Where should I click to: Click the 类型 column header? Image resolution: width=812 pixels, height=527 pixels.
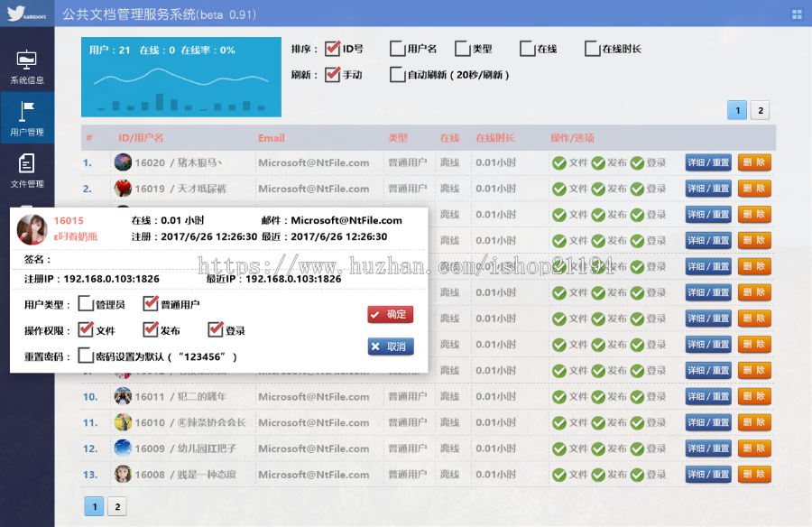point(398,138)
